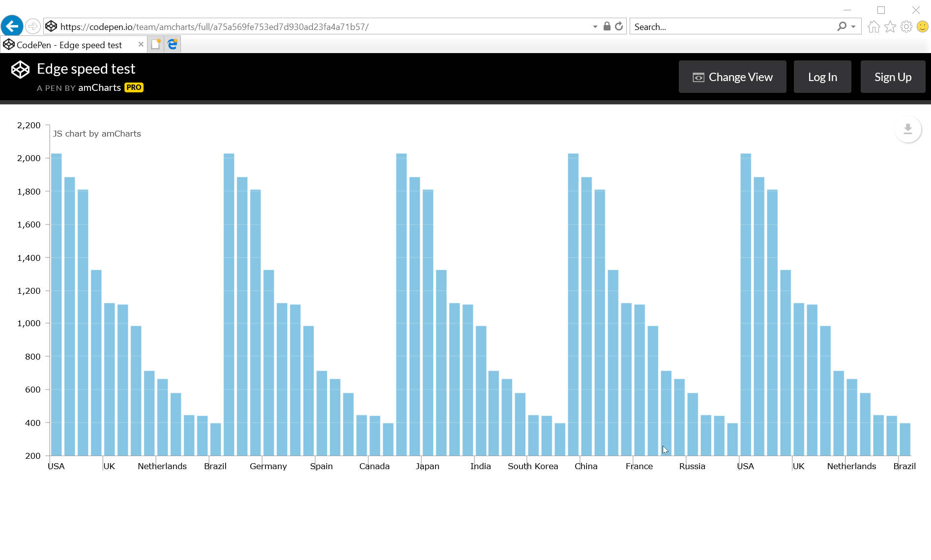View site security via the lock icon
The image size is (931, 560).
click(x=606, y=26)
